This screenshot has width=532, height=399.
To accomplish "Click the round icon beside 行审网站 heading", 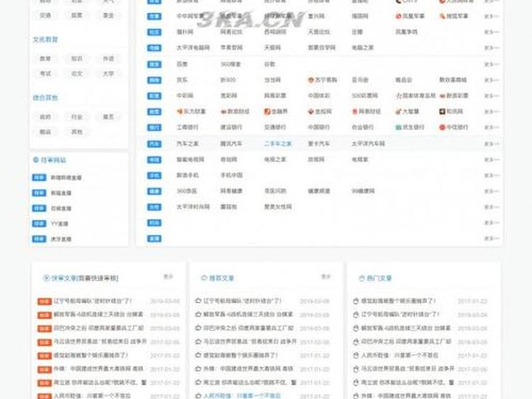I will pos(36,160).
